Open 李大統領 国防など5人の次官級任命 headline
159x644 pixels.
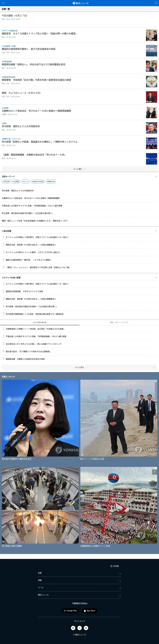pyautogui.click(x=21, y=126)
